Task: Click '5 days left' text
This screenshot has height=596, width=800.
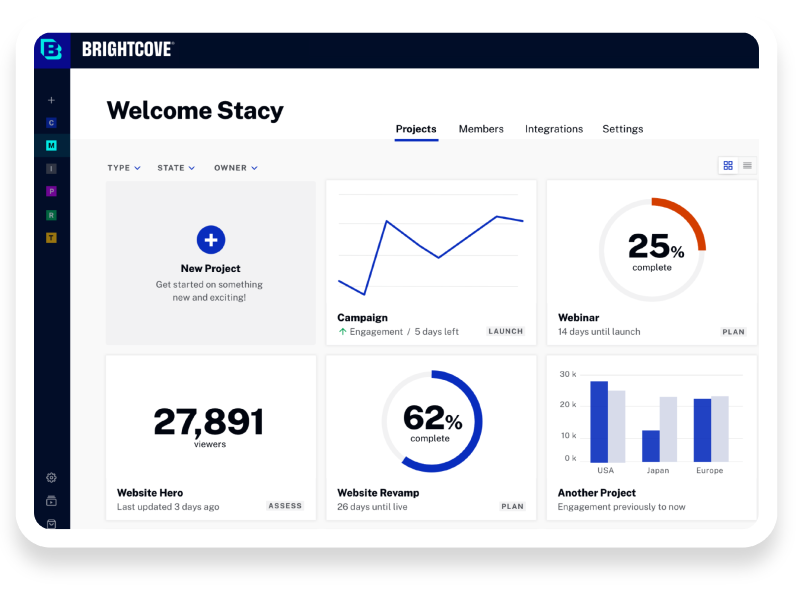Action: (x=436, y=332)
